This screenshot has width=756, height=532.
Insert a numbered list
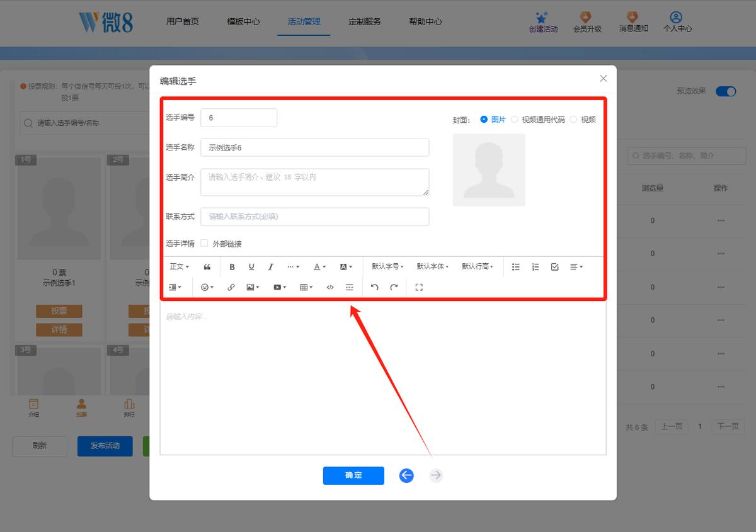click(x=535, y=267)
